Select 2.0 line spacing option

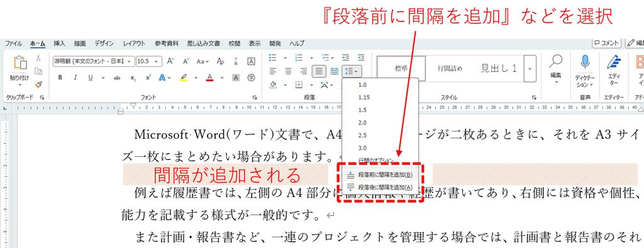[x=380, y=123]
